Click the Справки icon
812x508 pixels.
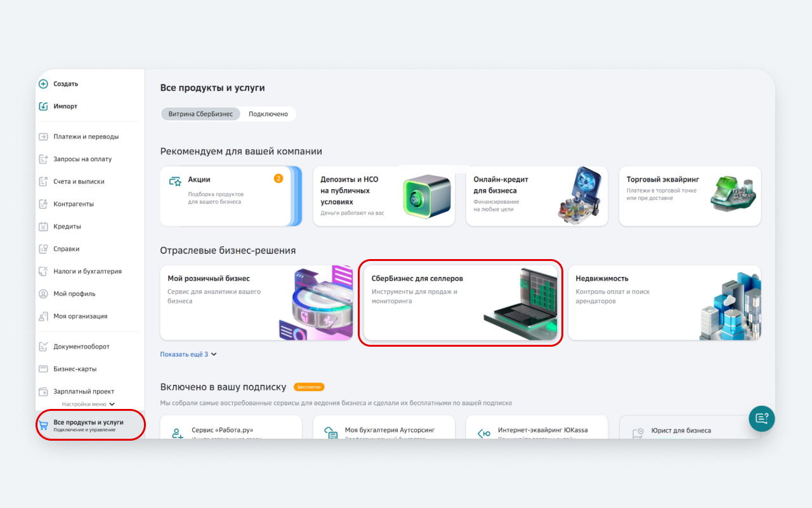click(43, 249)
